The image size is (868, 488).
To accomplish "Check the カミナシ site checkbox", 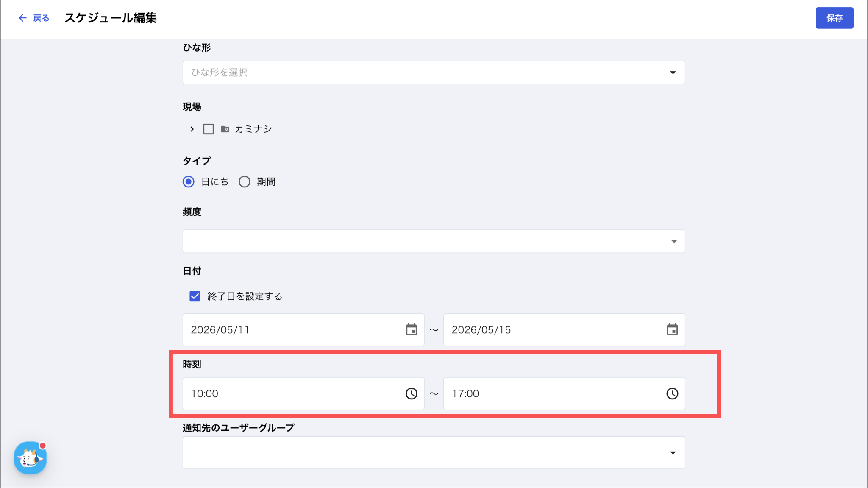I will point(209,129).
